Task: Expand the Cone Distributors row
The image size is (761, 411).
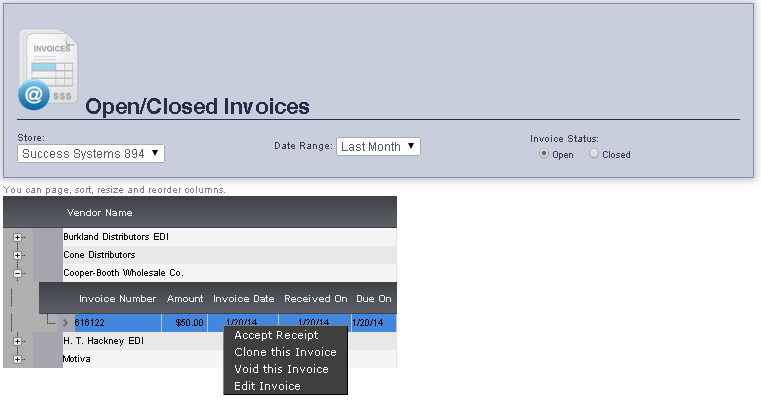Action: coord(18,255)
